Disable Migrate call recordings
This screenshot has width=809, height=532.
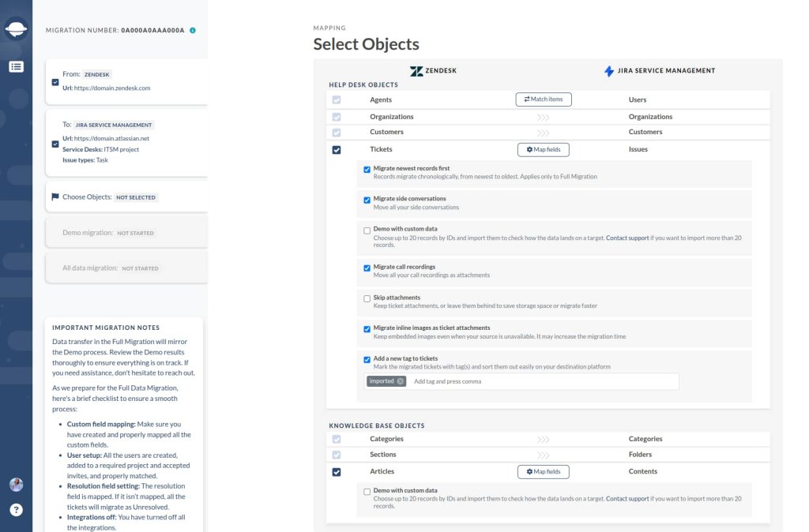(x=366, y=268)
